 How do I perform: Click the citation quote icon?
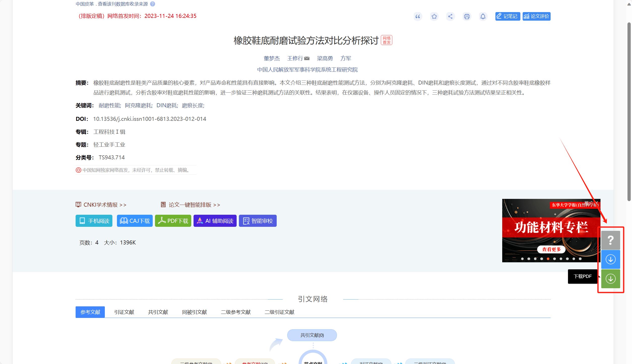tap(418, 16)
